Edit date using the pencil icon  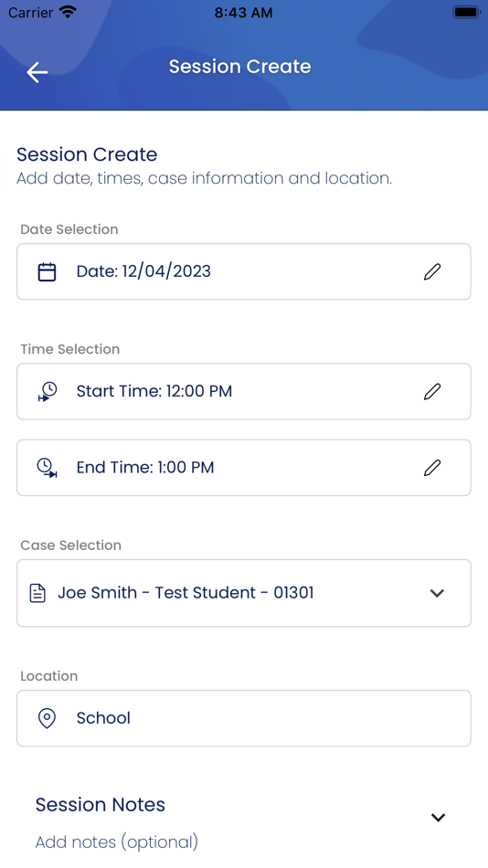(x=432, y=271)
